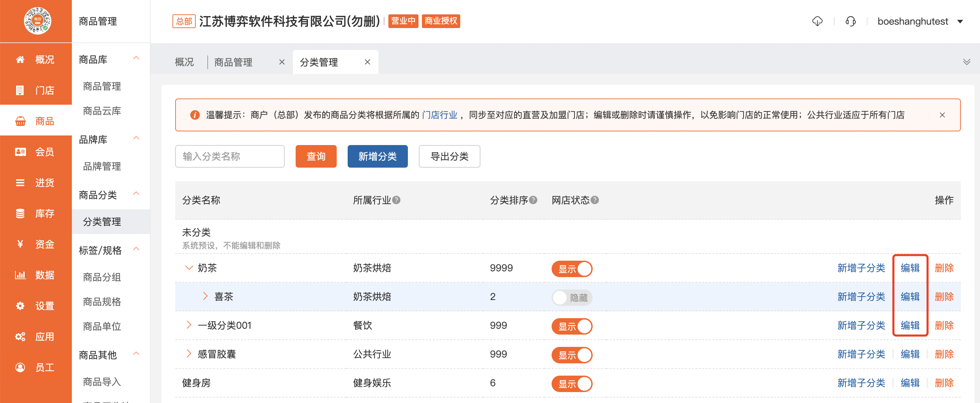
Task: Click the headset support icon at top right
Action: pyautogui.click(x=851, y=21)
